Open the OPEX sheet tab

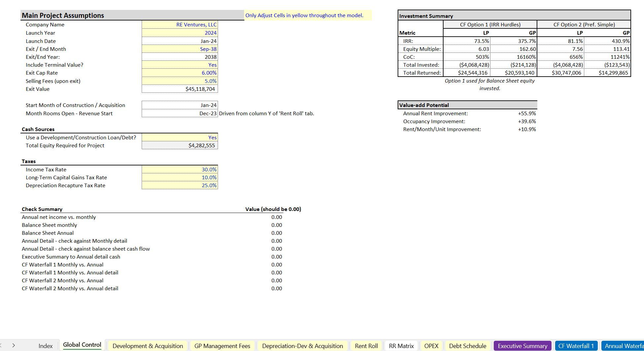point(431,346)
